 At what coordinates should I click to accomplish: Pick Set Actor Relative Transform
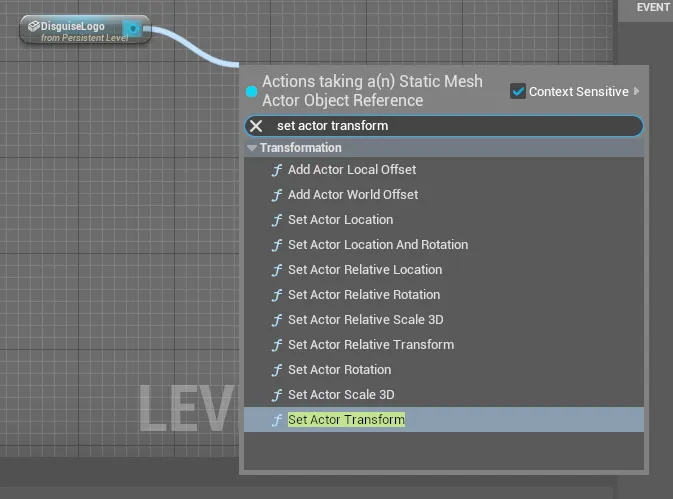pos(370,345)
